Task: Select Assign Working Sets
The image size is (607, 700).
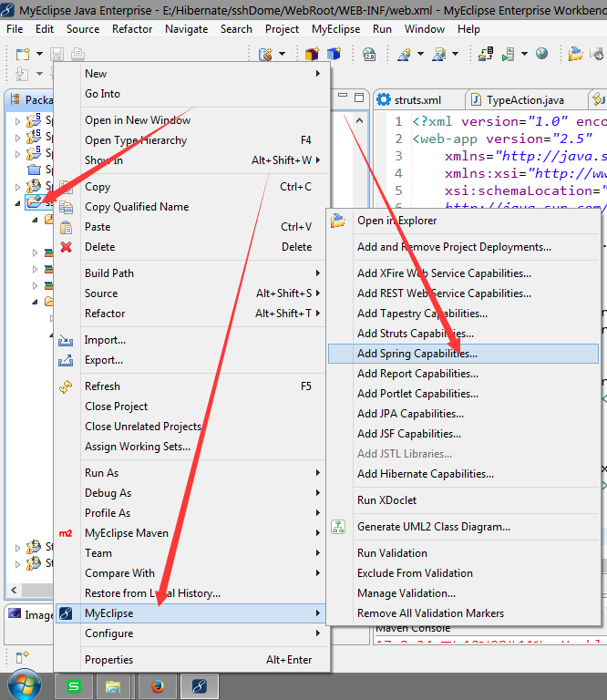Action: pos(192,447)
